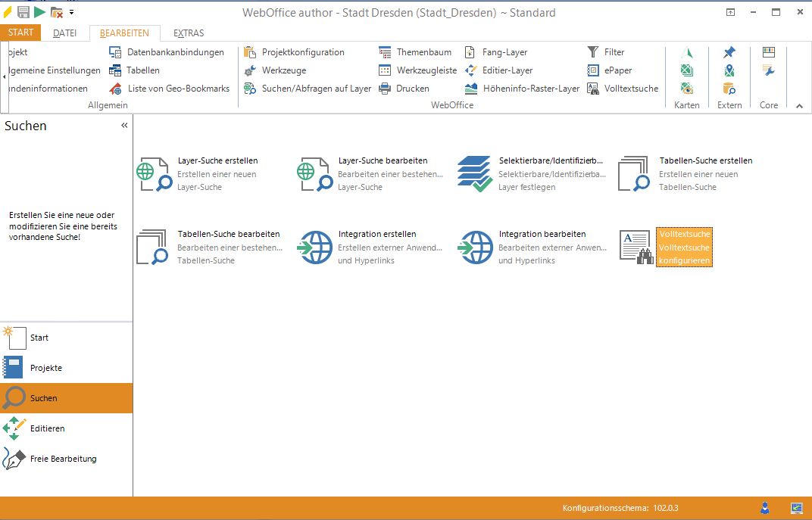
Task: Open the DATEI tab
Action: click(65, 33)
